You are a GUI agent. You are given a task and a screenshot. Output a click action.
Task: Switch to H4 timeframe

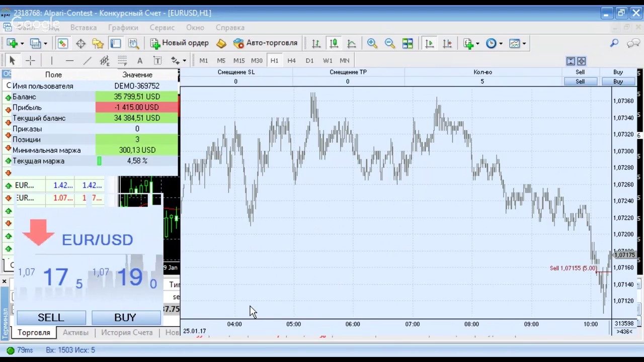pyautogui.click(x=292, y=60)
